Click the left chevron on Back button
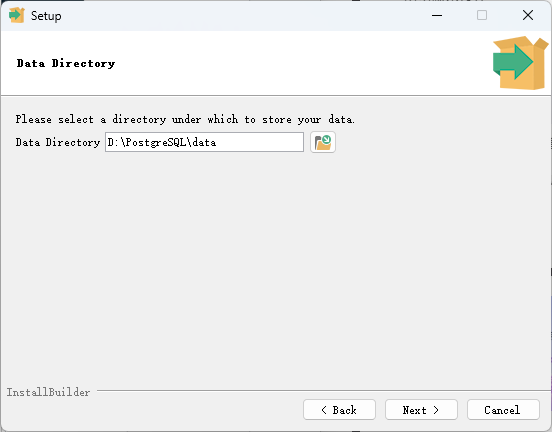The width and height of the screenshot is (552, 432). click(324, 410)
